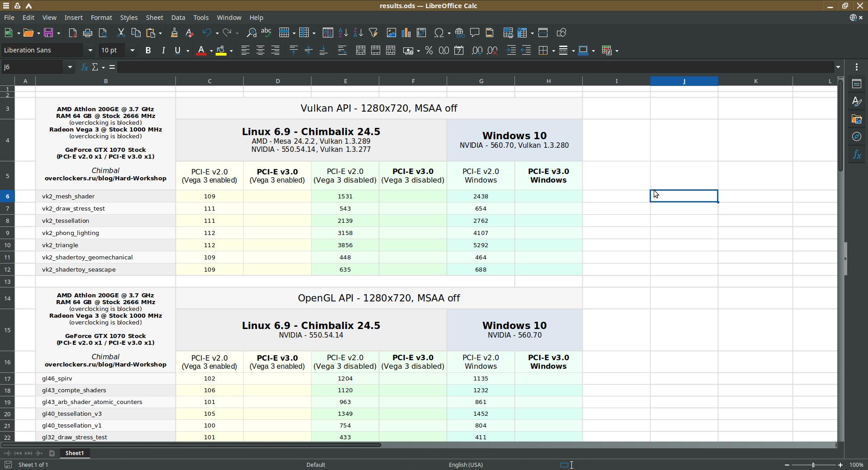Click the Export as PDF icon
The height and width of the screenshot is (470, 868).
pos(73,33)
